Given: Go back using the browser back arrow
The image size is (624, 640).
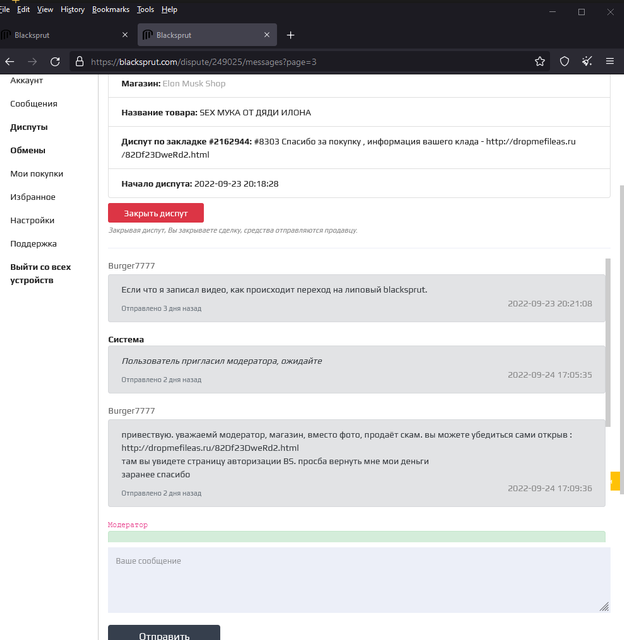Looking at the screenshot, I should [x=9, y=62].
